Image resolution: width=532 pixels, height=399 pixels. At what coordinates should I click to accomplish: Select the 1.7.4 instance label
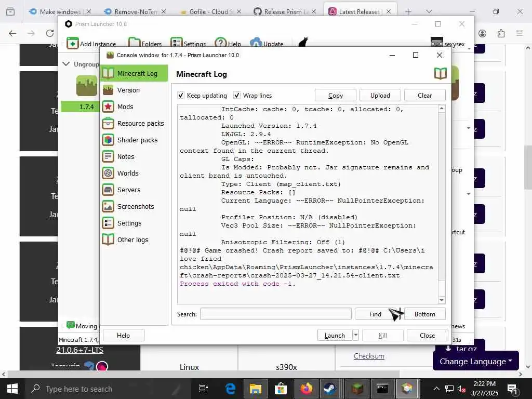coord(87,107)
